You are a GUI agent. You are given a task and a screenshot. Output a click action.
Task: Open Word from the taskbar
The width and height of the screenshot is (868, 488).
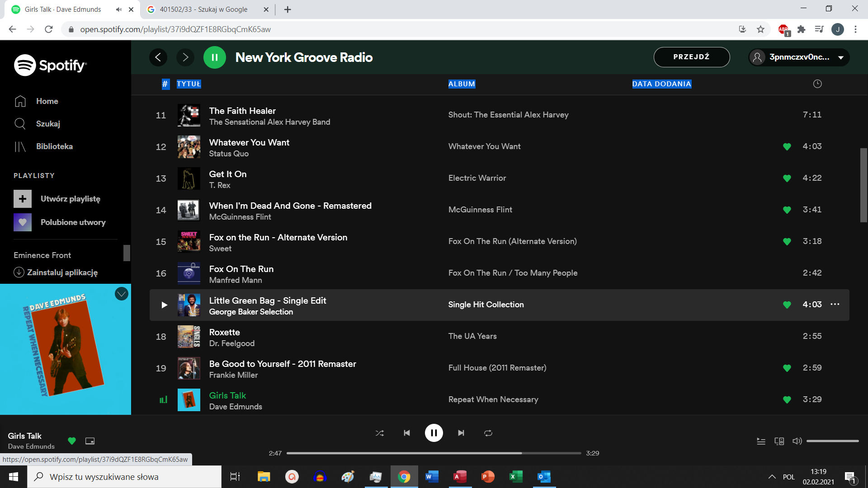(432, 477)
